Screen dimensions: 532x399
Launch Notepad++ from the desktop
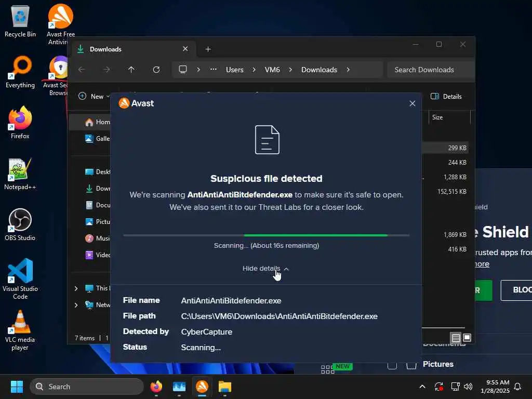(20, 174)
